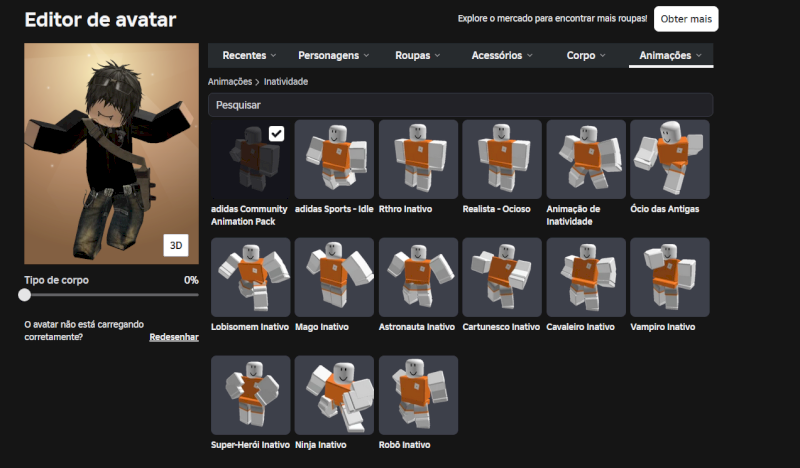Click the Ócio das Antigas text label

pyautogui.click(x=665, y=209)
